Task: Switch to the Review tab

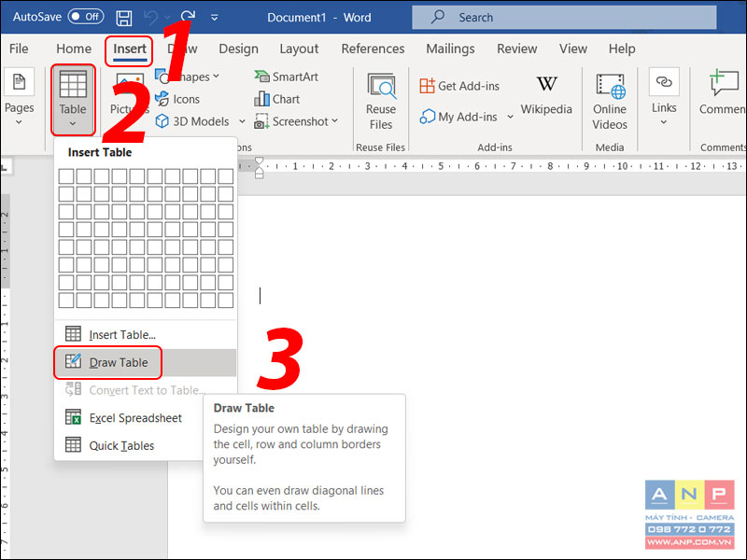Action: (x=517, y=49)
